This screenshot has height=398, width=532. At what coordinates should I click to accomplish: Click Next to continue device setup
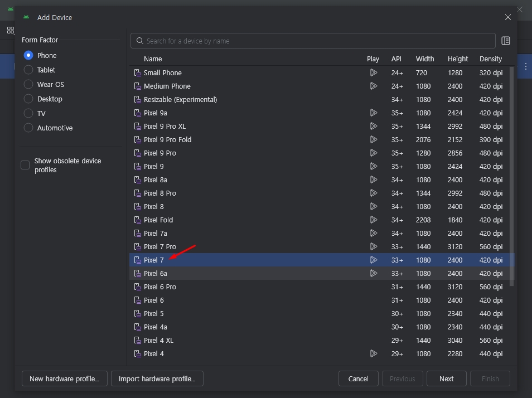447,378
